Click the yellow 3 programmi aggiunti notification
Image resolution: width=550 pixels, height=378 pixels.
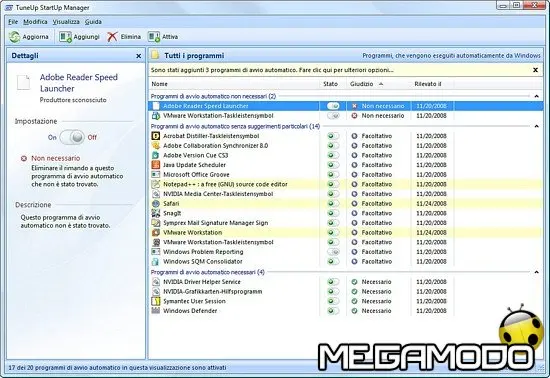tap(272, 70)
